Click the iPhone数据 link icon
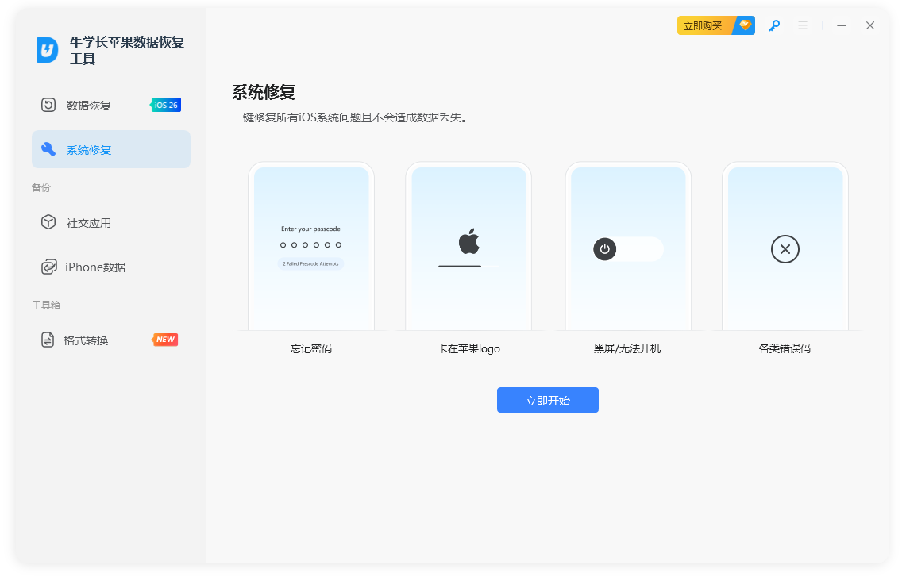This screenshot has width=906, height=588. (x=48, y=267)
